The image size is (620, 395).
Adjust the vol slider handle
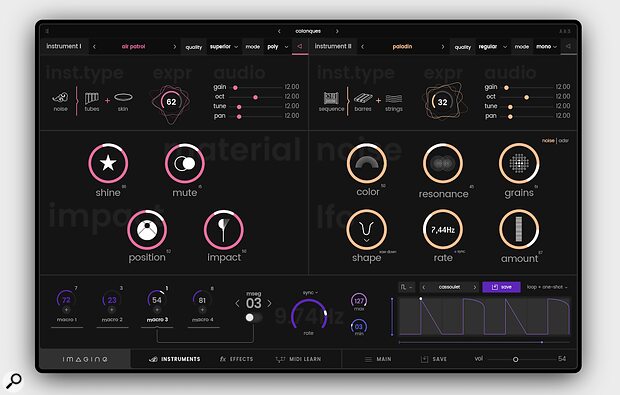[x=515, y=359]
